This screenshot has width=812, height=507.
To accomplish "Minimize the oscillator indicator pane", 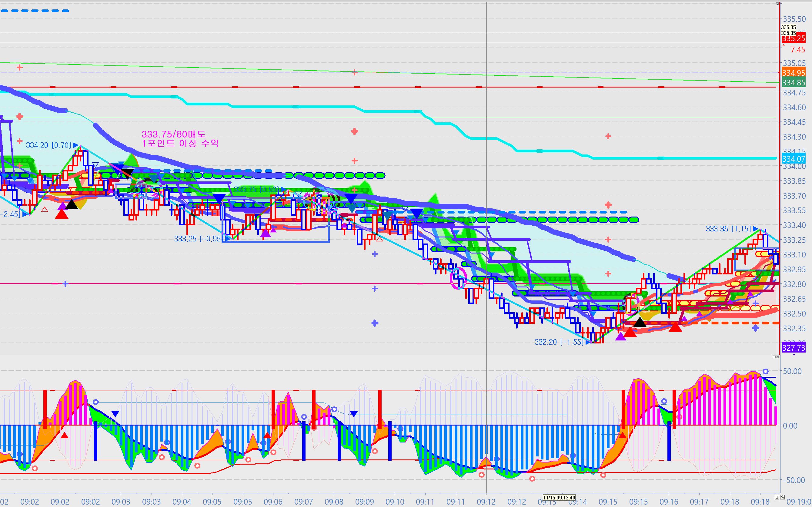I will tap(774, 357).
